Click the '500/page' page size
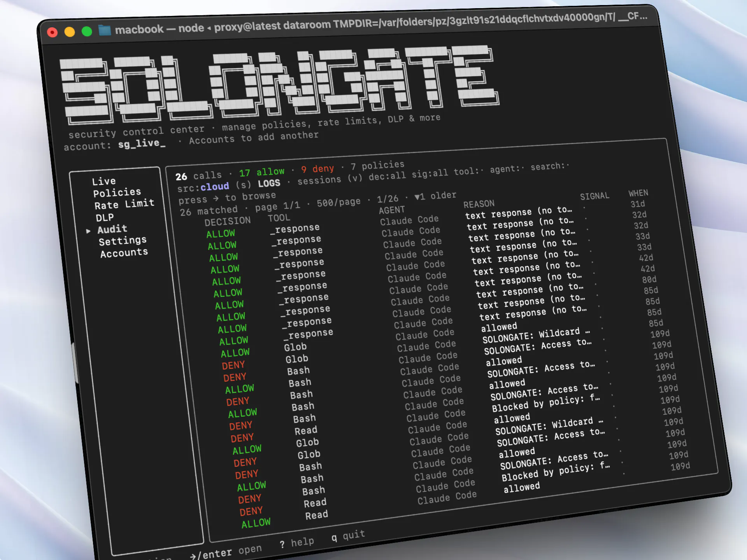 coord(338,203)
